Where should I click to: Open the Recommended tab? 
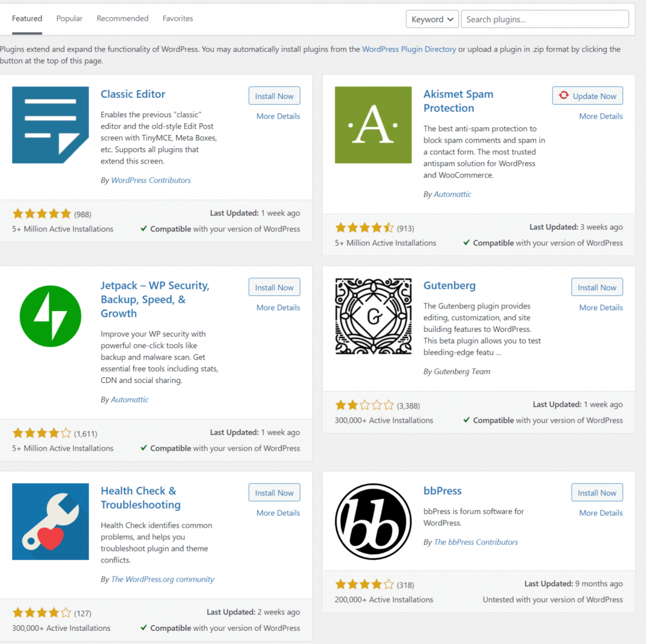click(x=122, y=18)
